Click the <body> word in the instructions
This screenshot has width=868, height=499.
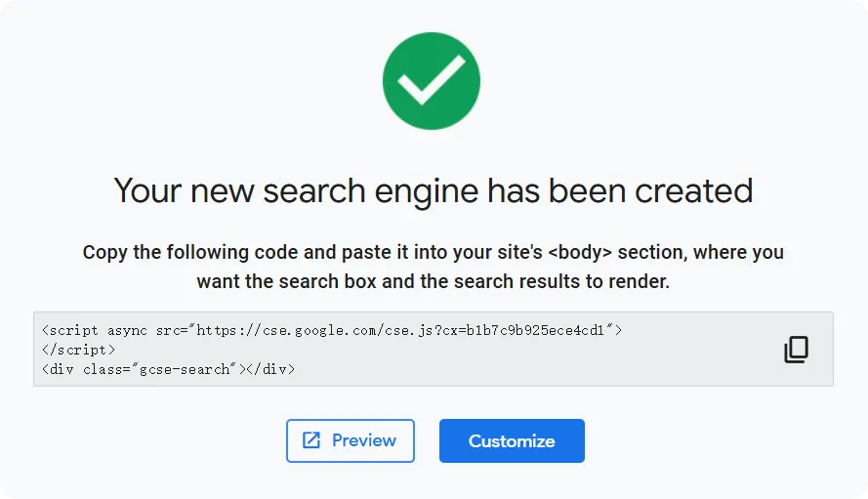click(593, 252)
